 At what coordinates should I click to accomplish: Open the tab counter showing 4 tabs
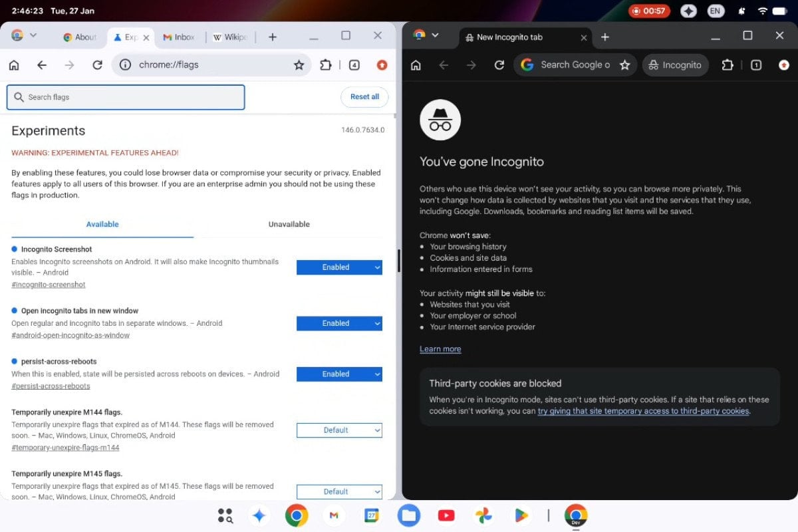coord(354,65)
